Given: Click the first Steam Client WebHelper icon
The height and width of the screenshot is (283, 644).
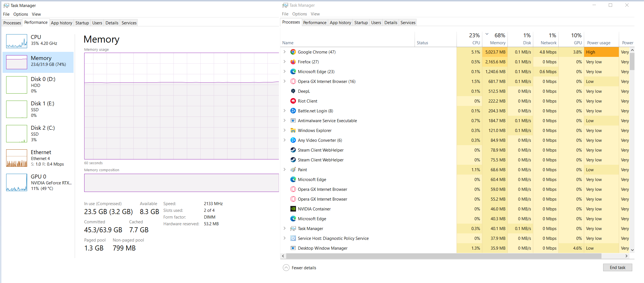Looking at the screenshot, I should (x=293, y=150).
